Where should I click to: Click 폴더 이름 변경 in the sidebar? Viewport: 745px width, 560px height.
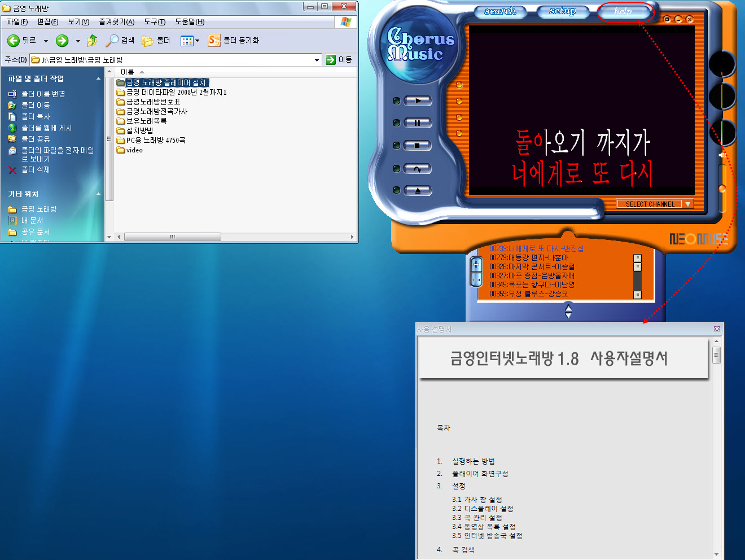click(37, 94)
